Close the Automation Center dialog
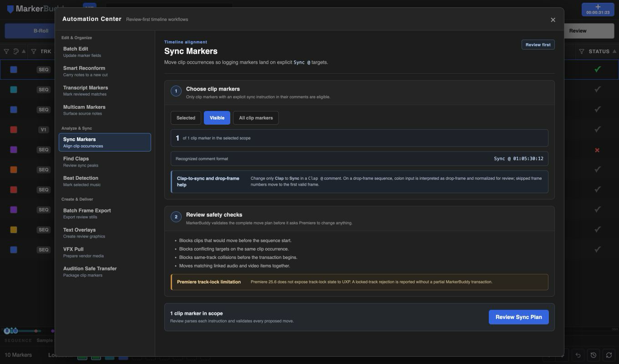 [x=553, y=20]
